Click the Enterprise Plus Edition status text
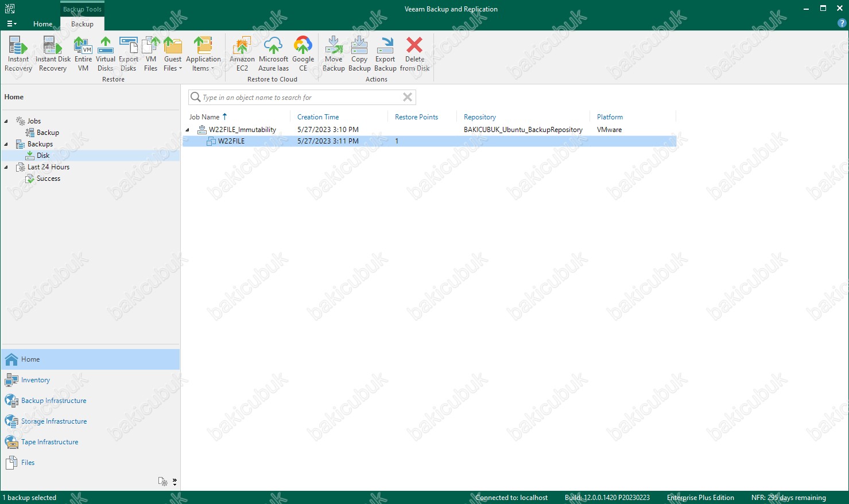The height and width of the screenshot is (504, 849). (700, 498)
